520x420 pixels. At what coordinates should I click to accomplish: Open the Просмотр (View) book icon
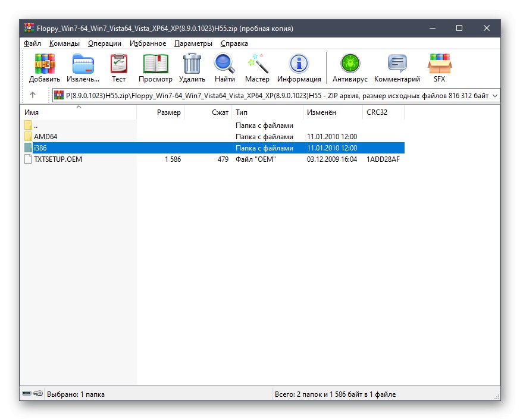tap(155, 64)
